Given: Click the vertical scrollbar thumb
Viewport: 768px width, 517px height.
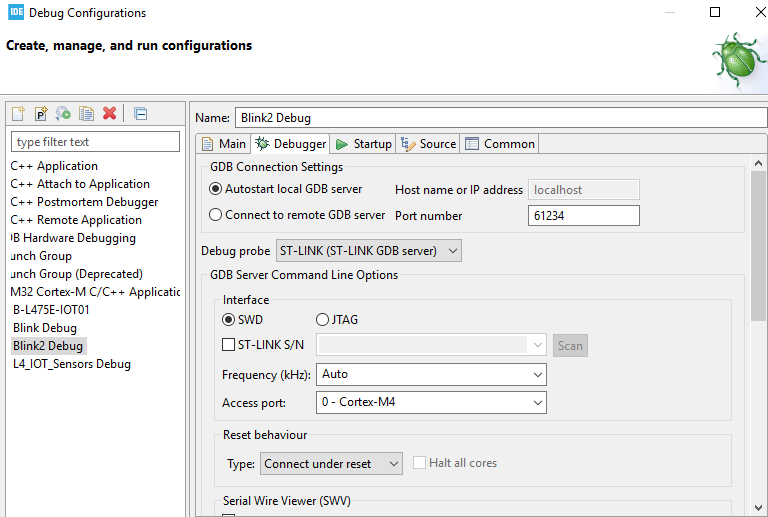Looking at the screenshot, I should (758, 246).
